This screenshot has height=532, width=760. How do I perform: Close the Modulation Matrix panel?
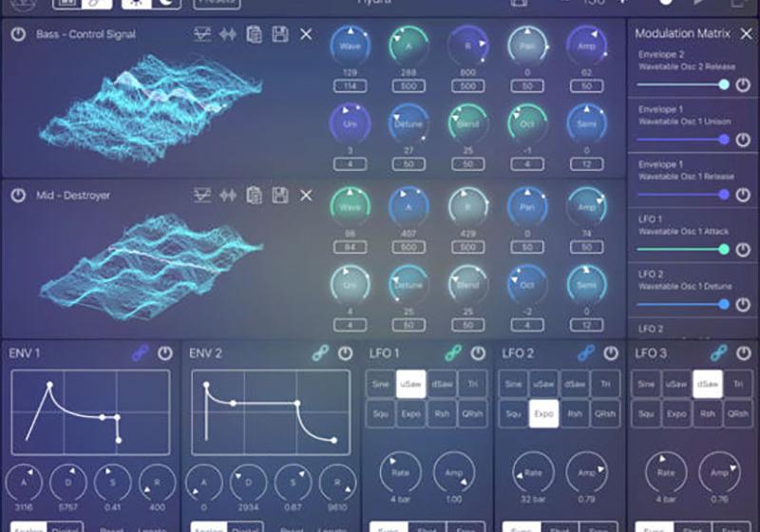746,33
